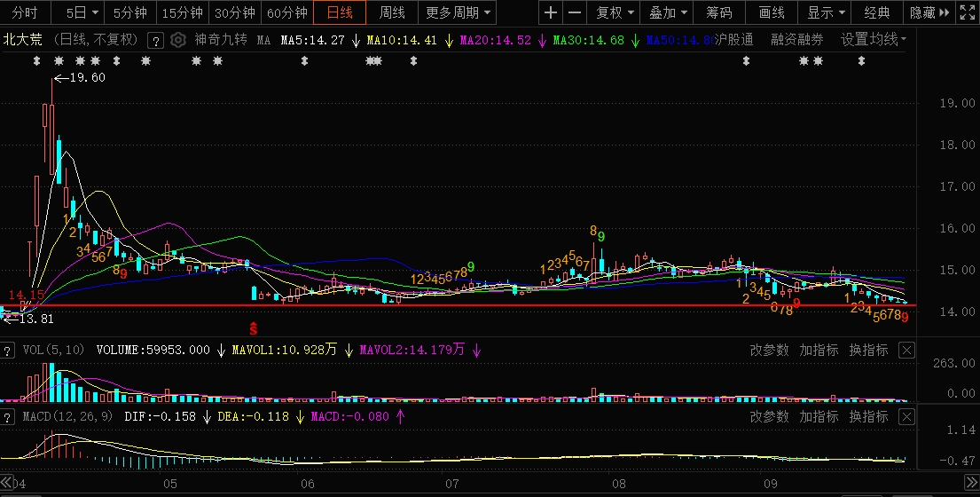Click the 融资融券 label
Image resolution: width=980 pixels, height=497 pixels.
pos(797,40)
